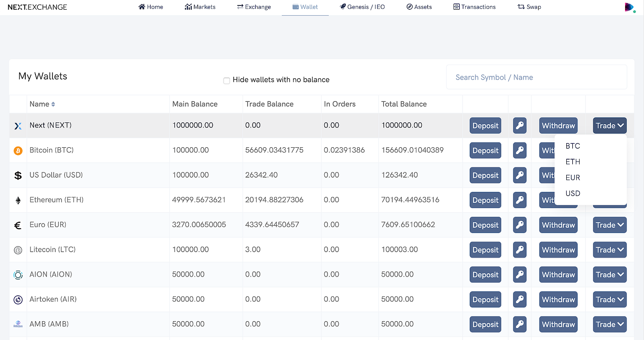Click Deposit for Next (NEXT)
Image resolution: width=644 pixels, height=340 pixels.
point(485,126)
